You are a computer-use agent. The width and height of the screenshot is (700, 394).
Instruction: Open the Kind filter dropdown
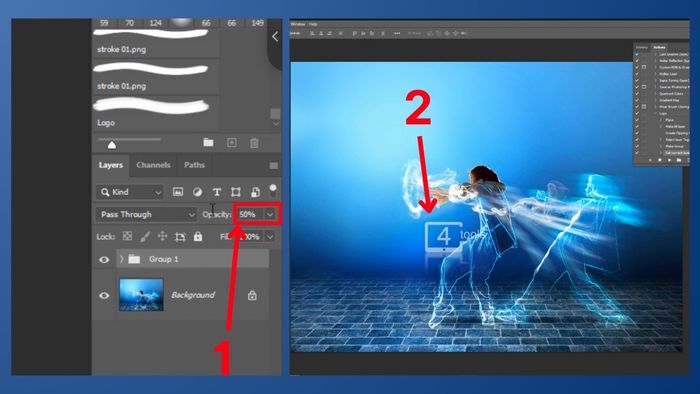click(x=129, y=192)
